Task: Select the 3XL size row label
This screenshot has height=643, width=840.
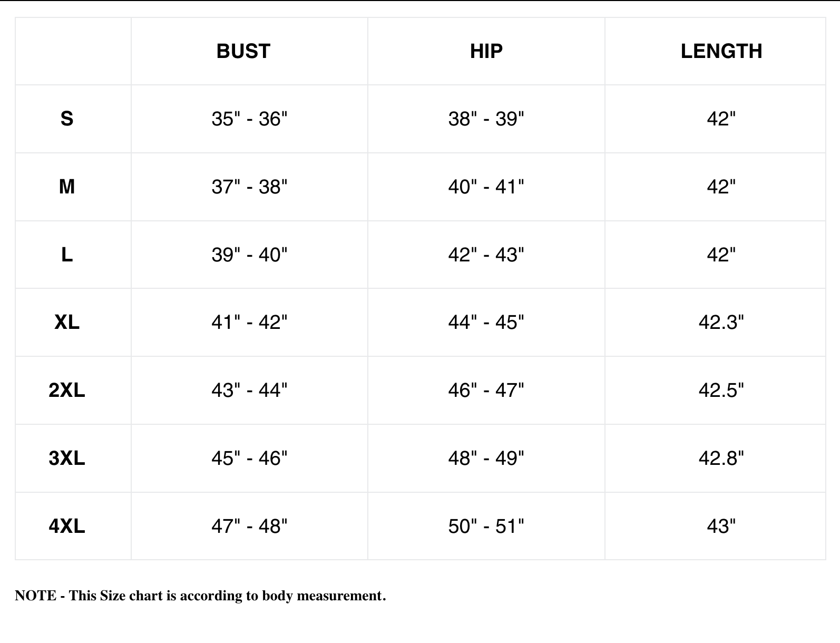Action: click(67, 458)
